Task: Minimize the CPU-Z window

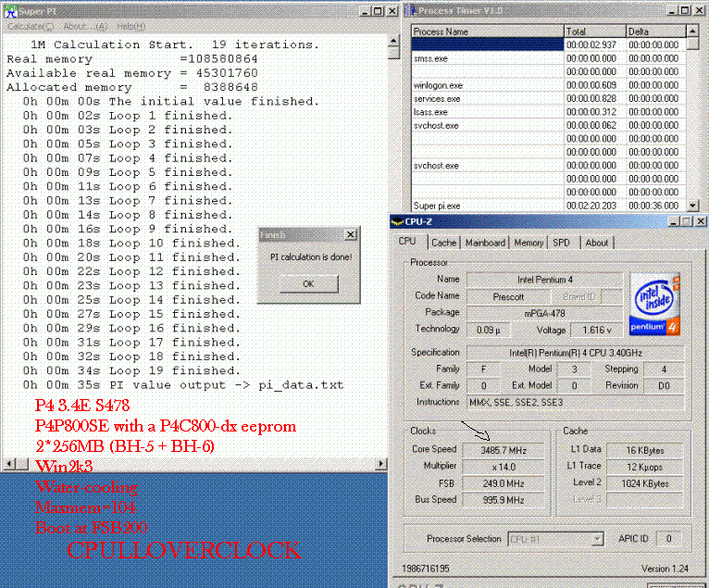Action: point(669,221)
